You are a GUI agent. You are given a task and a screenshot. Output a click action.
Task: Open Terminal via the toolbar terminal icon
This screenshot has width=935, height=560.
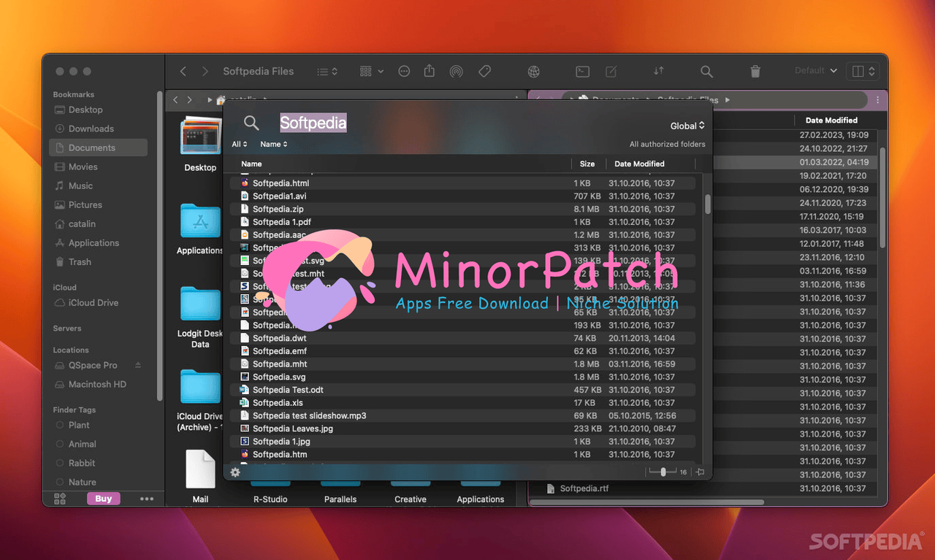click(582, 72)
